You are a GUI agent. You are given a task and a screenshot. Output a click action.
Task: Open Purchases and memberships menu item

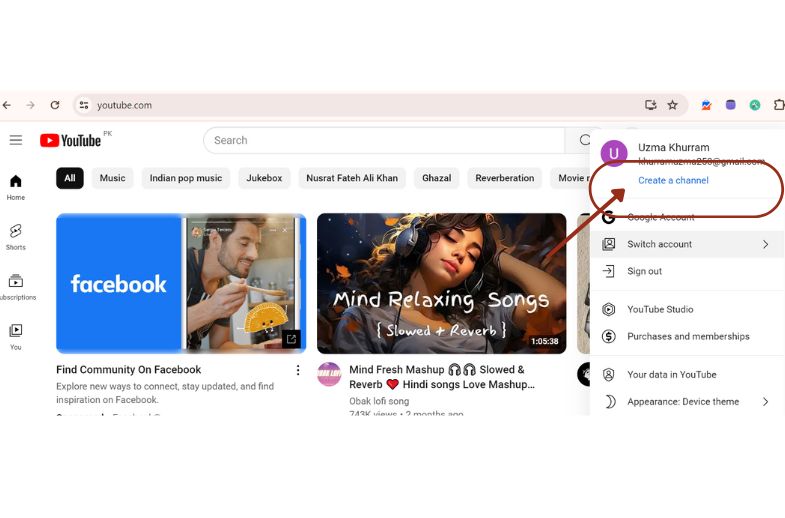click(687, 336)
